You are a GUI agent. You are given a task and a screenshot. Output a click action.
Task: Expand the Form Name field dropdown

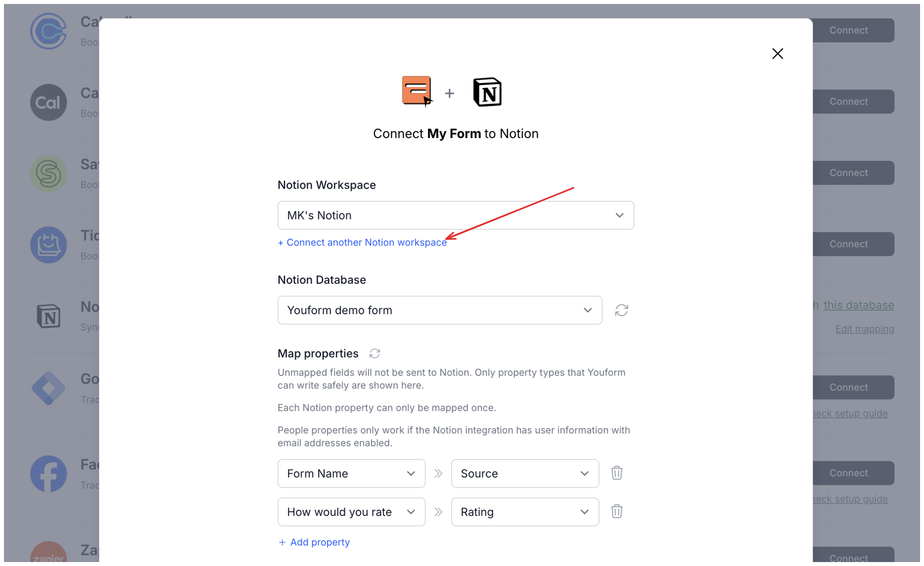click(x=351, y=473)
